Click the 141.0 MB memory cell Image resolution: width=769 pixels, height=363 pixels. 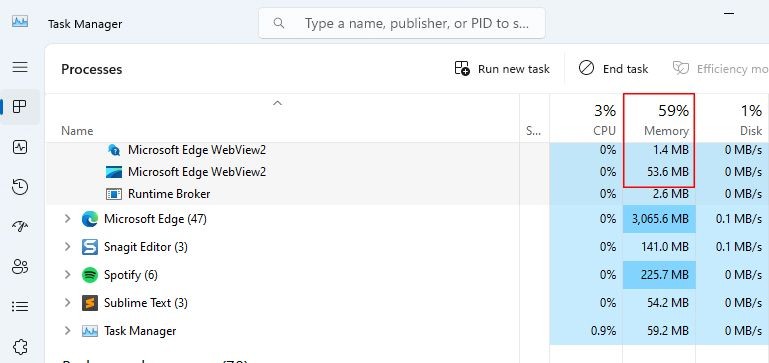tap(659, 247)
